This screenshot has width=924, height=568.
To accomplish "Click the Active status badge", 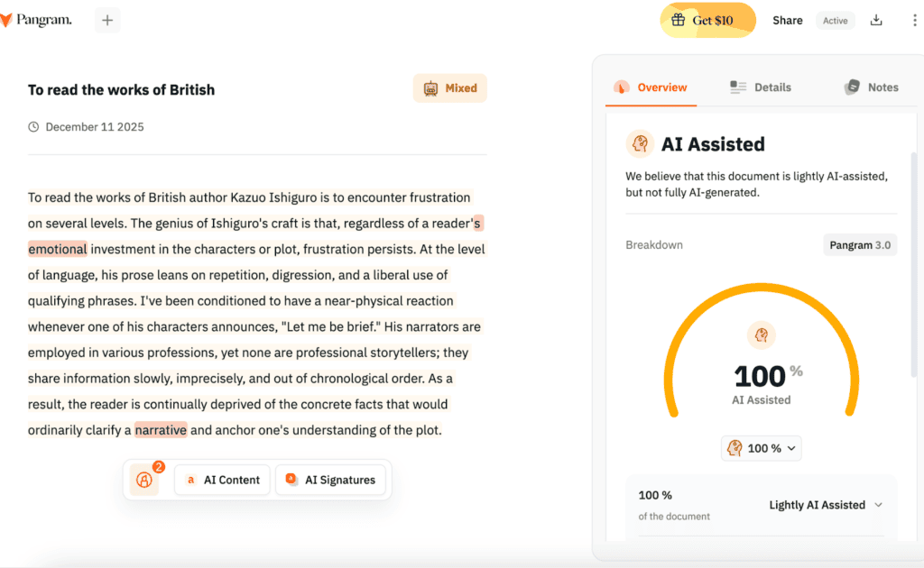I will click(835, 20).
